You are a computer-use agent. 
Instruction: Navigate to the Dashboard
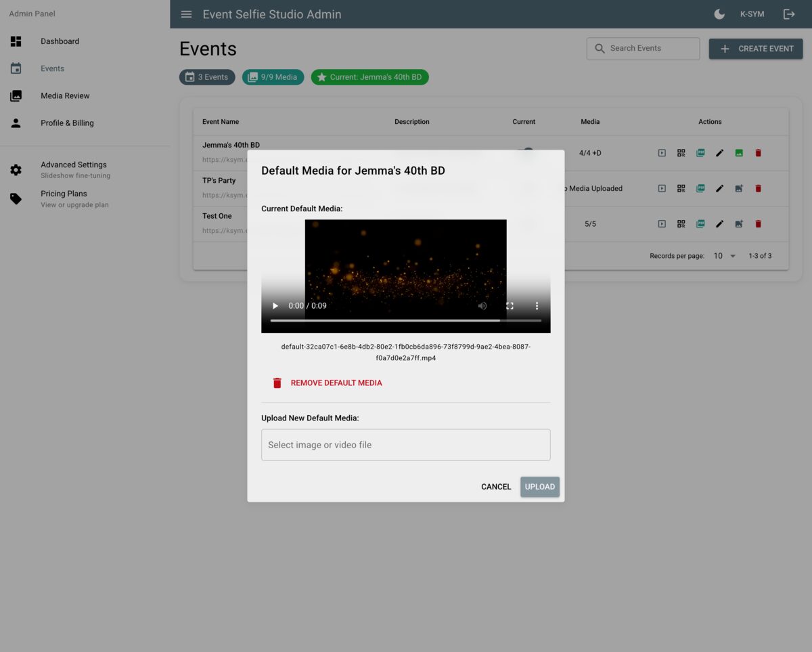tap(60, 41)
